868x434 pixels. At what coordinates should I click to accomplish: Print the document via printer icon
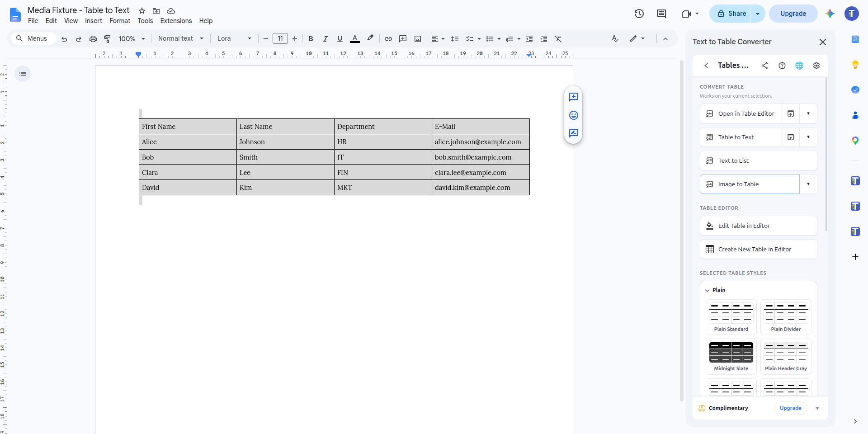tap(93, 39)
